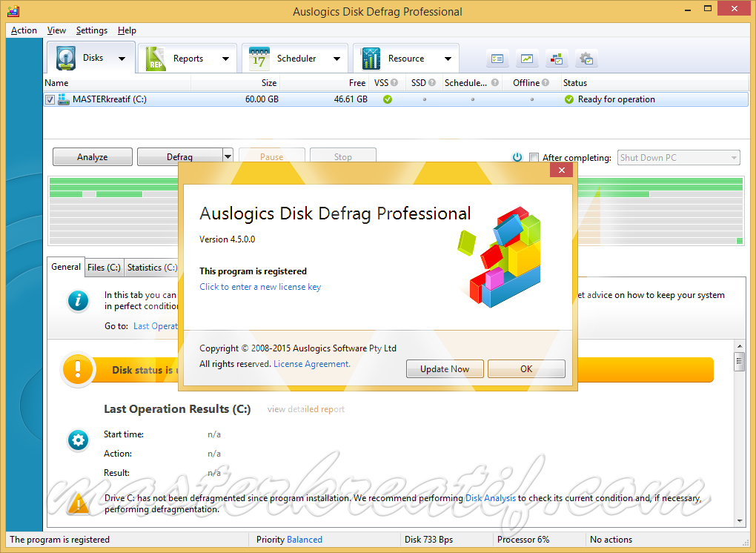Expand the Scheduler dropdown arrow
Viewport: 756px width, 553px height.
click(x=336, y=59)
